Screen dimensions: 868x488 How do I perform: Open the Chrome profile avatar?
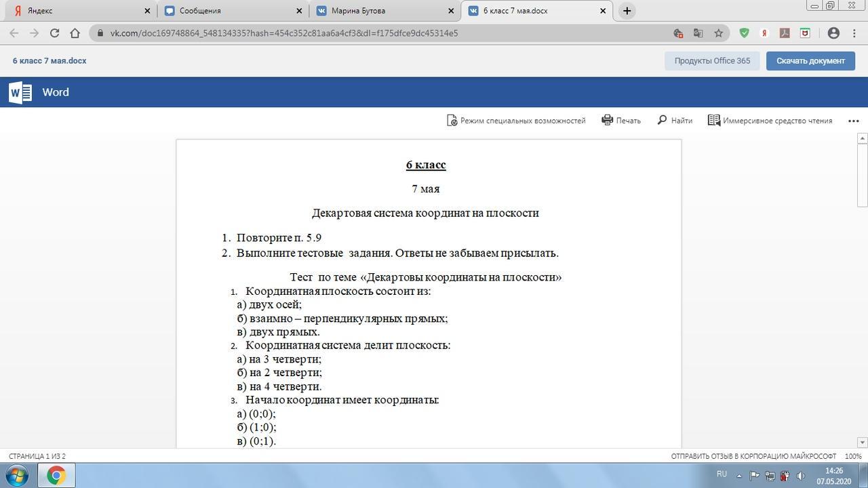pos(833,33)
